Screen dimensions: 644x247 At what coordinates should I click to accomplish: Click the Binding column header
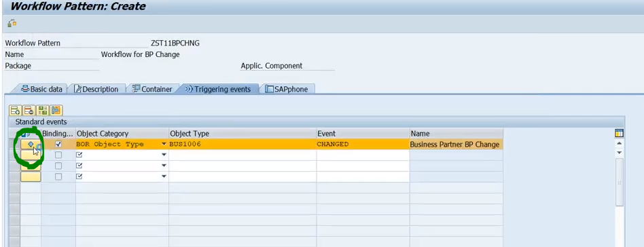click(x=58, y=134)
